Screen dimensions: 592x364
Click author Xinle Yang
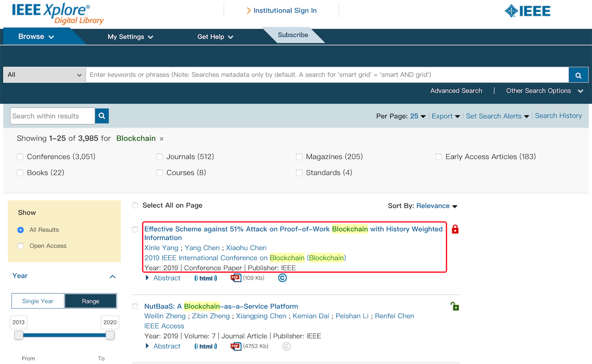161,248
